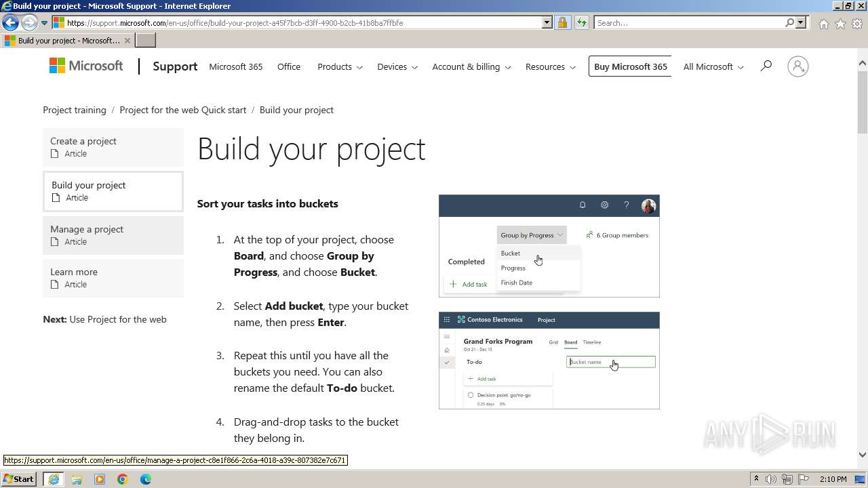Image resolution: width=868 pixels, height=488 pixels.
Task: Open File Explorer from taskbar
Action: point(77,479)
